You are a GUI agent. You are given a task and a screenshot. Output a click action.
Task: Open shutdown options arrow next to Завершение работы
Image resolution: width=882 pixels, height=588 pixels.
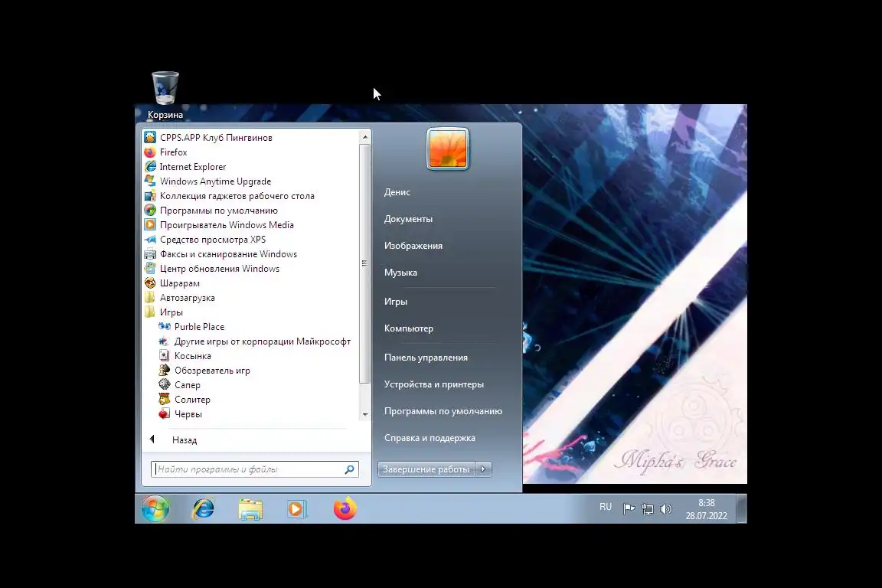[483, 469]
